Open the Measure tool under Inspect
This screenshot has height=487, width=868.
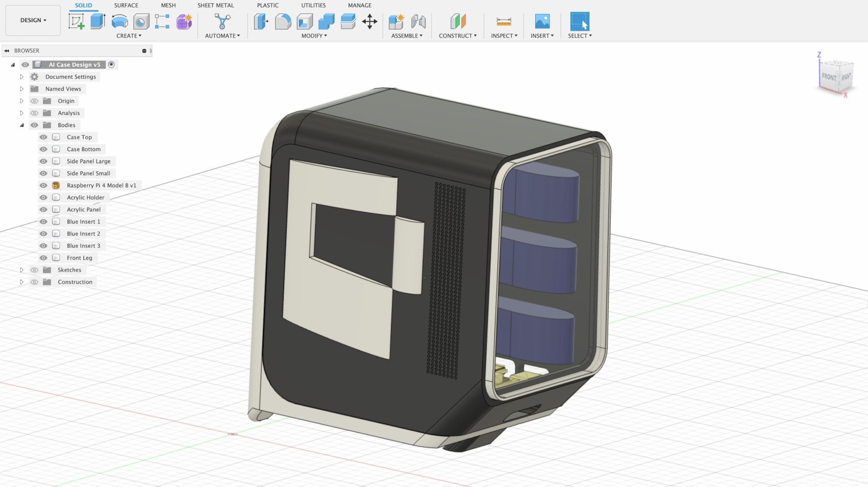503,21
